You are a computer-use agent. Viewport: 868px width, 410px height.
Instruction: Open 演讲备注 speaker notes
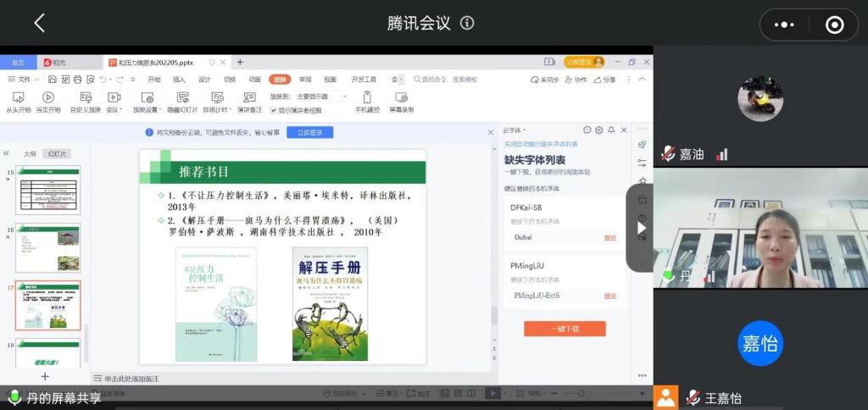pos(249,98)
